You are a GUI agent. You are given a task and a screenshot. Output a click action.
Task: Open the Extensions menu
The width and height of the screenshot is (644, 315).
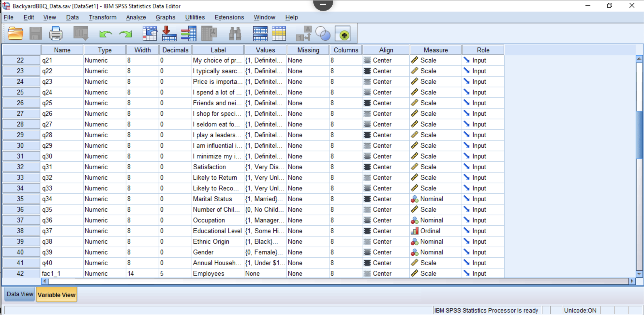click(x=229, y=17)
